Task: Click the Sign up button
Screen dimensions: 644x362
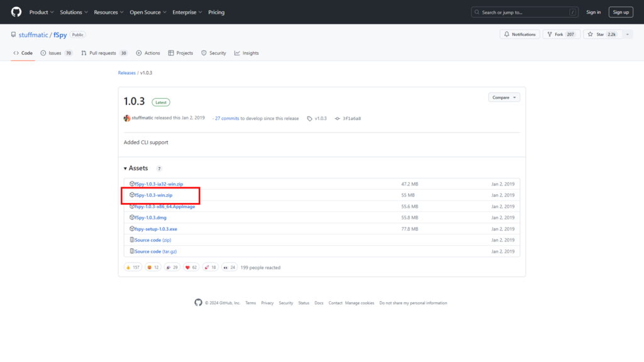Action: pos(621,12)
